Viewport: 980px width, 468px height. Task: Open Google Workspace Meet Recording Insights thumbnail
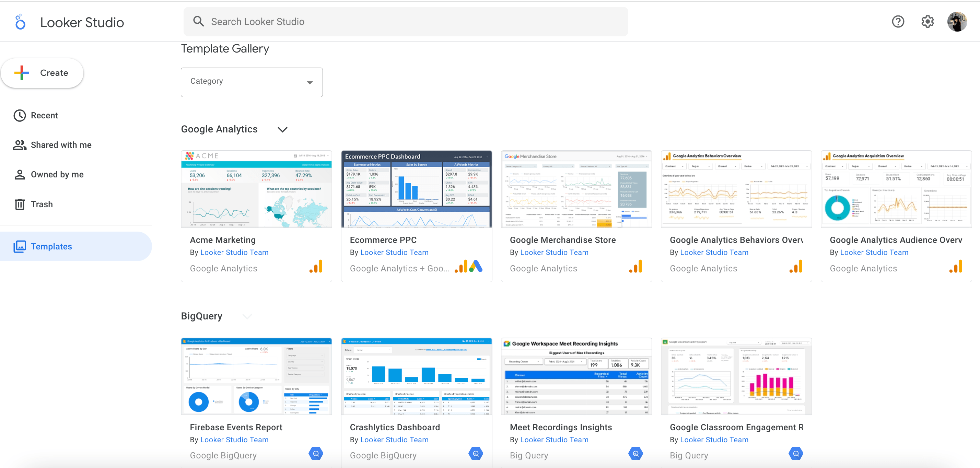tap(576, 376)
